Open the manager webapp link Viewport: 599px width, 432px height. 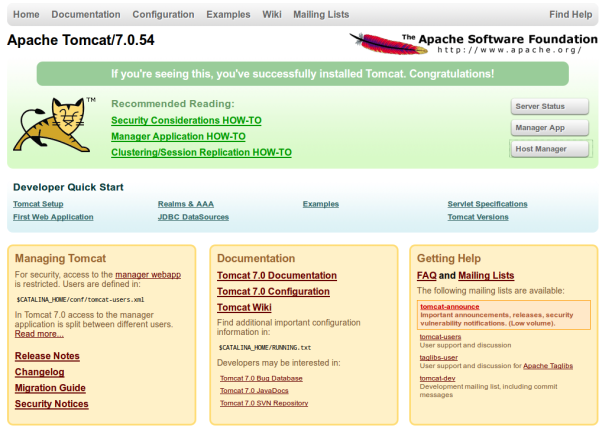click(148, 275)
